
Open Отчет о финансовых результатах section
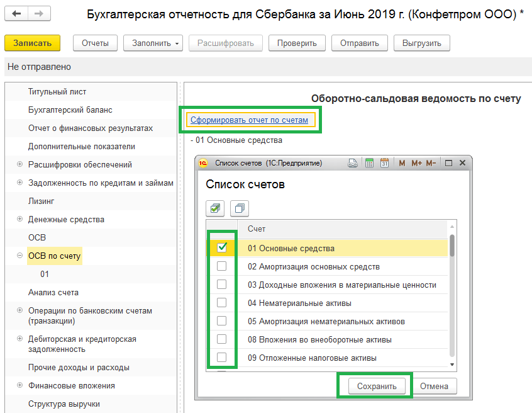point(90,128)
